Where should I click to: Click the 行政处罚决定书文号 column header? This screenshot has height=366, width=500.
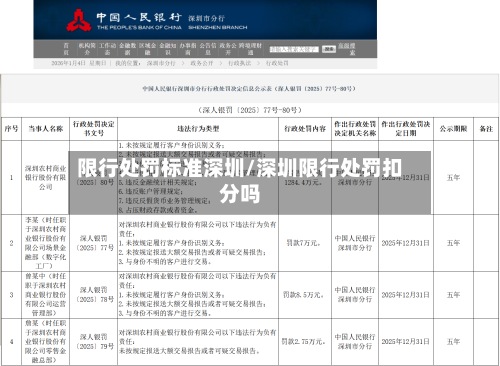[x=93, y=129]
